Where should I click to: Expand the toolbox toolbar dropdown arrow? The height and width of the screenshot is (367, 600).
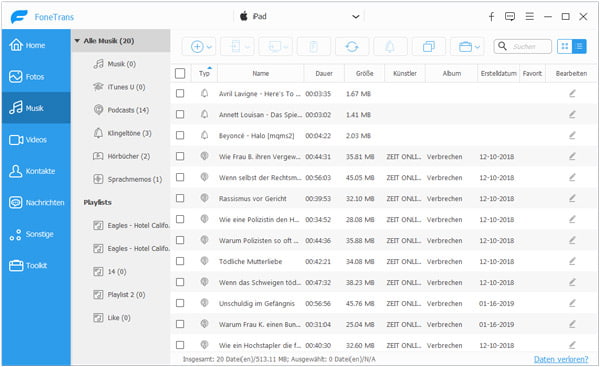tap(477, 47)
